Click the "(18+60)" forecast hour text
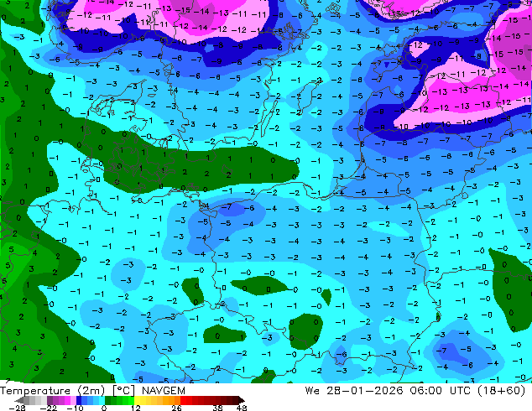Screen dimensions: 532x411 [502, 391]
